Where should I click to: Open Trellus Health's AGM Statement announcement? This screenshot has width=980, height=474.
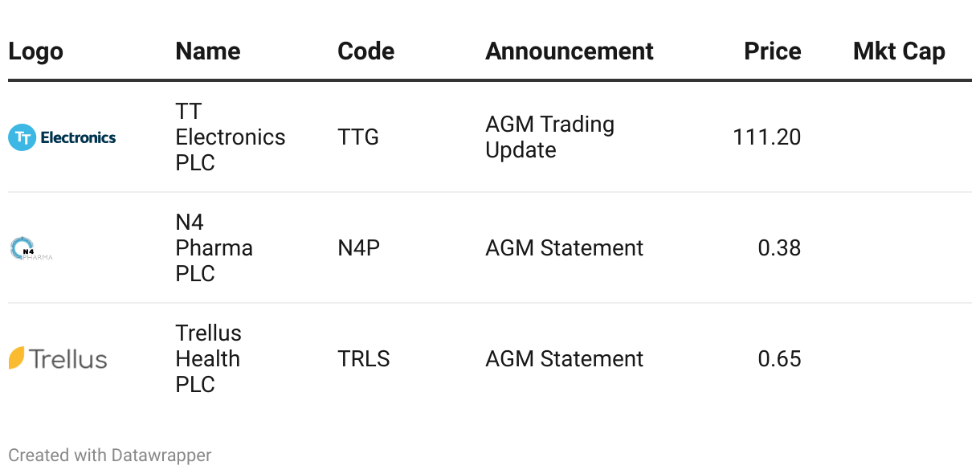tap(564, 359)
